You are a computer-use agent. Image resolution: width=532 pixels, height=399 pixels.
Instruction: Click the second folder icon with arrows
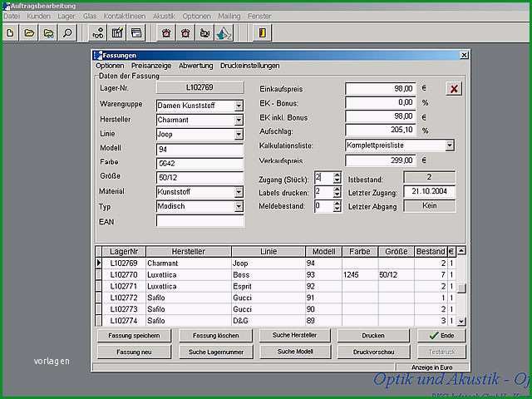(x=48, y=33)
